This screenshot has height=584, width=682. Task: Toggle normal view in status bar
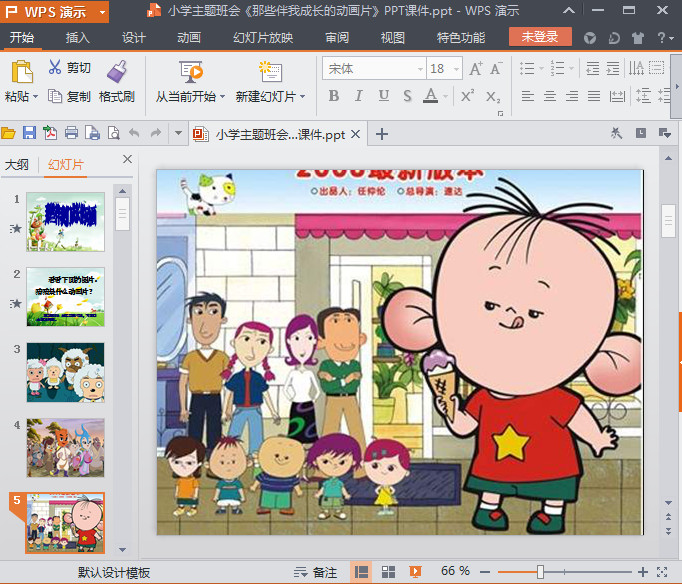pos(361,572)
